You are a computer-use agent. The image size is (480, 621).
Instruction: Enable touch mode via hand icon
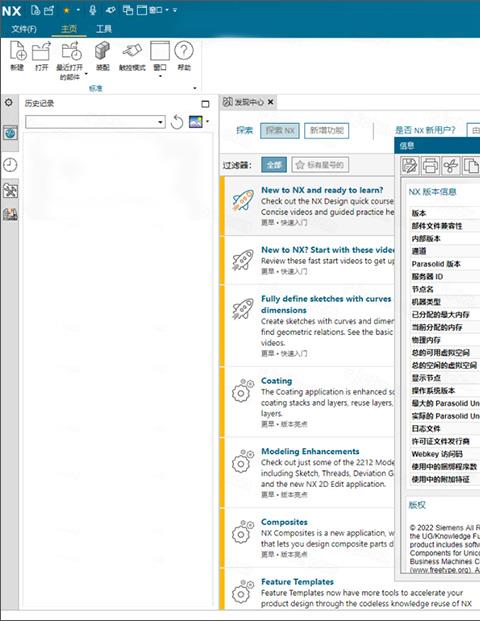[132, 51]
